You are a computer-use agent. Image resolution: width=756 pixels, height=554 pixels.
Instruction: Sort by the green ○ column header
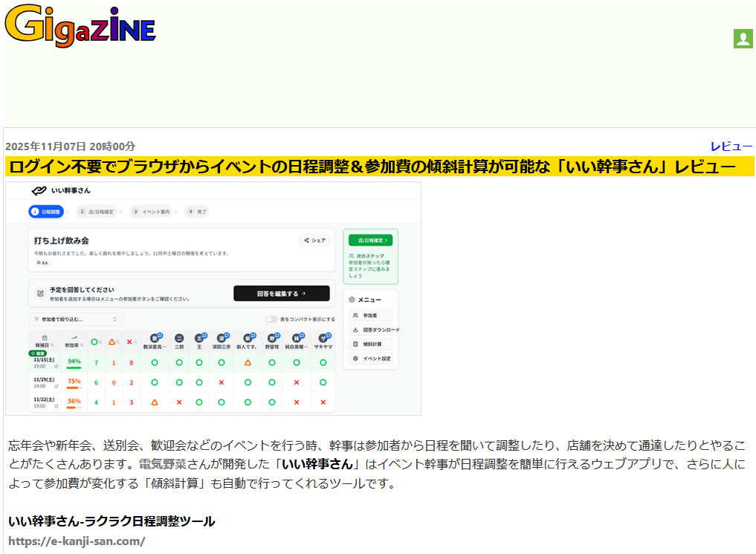pyautogui.click(x=96, y=342)
